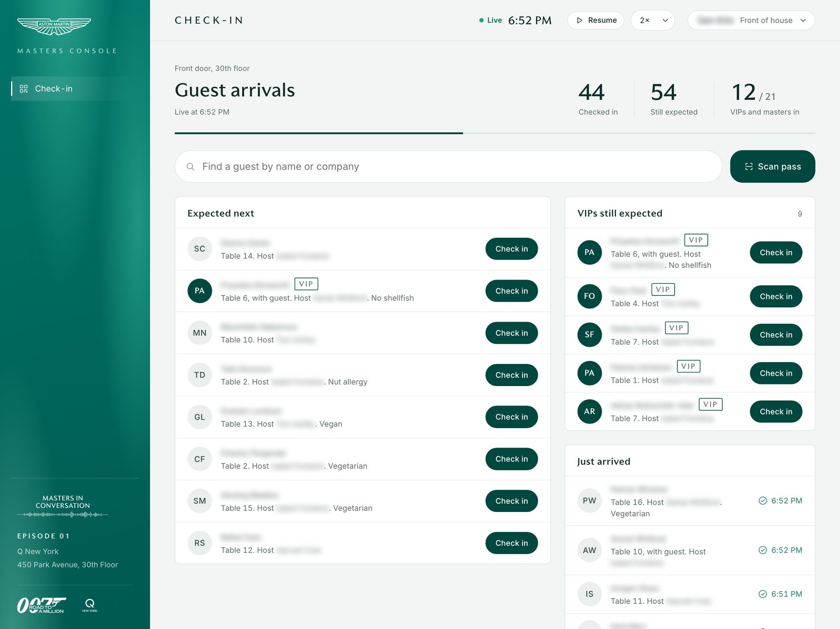The width and height of the screenshot is (840, 629).
Task: Click the PW avatar in Just arrived
Action: pyautogui.click(x=590, y=500)
